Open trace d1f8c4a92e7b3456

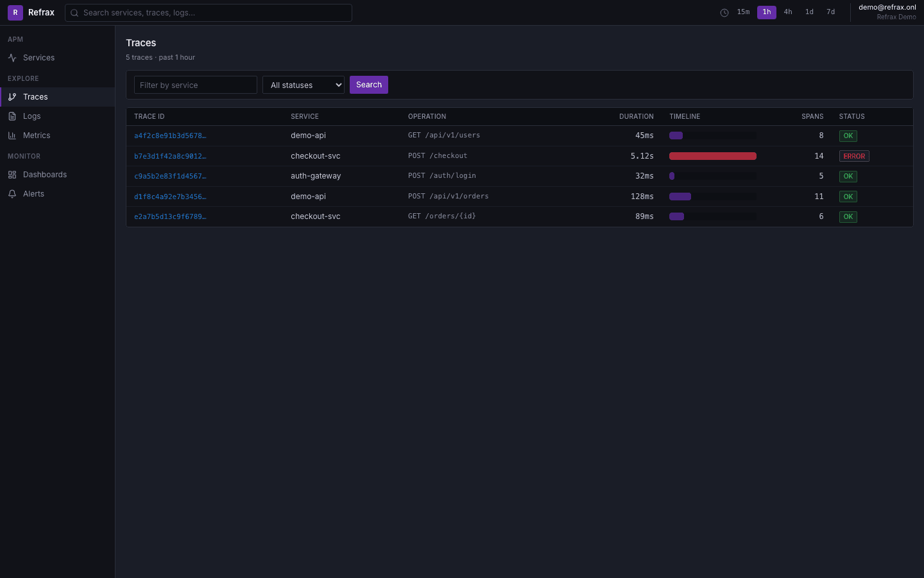coord(170,197)
